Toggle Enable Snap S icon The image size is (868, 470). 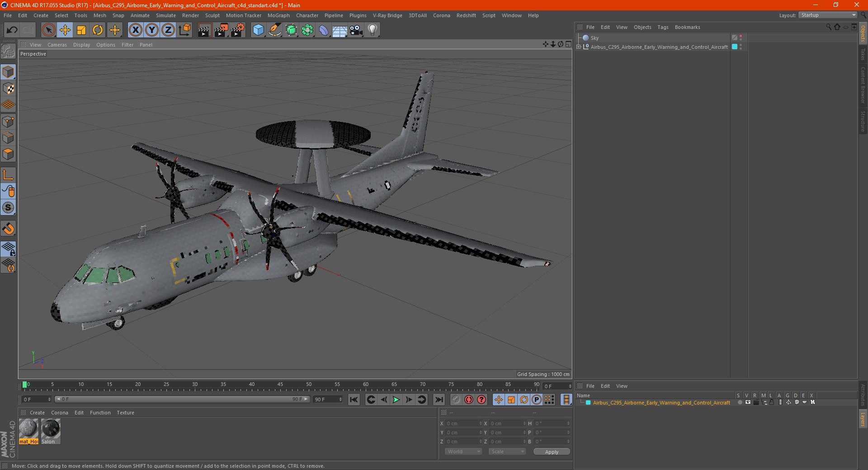pyautogui.click(x=8, y=207)
